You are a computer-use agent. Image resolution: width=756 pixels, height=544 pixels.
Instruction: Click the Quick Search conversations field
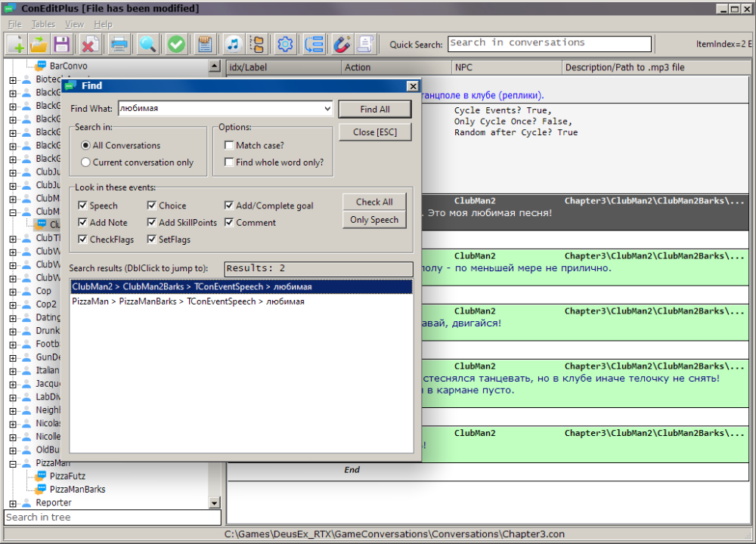[x=549, y=44]
